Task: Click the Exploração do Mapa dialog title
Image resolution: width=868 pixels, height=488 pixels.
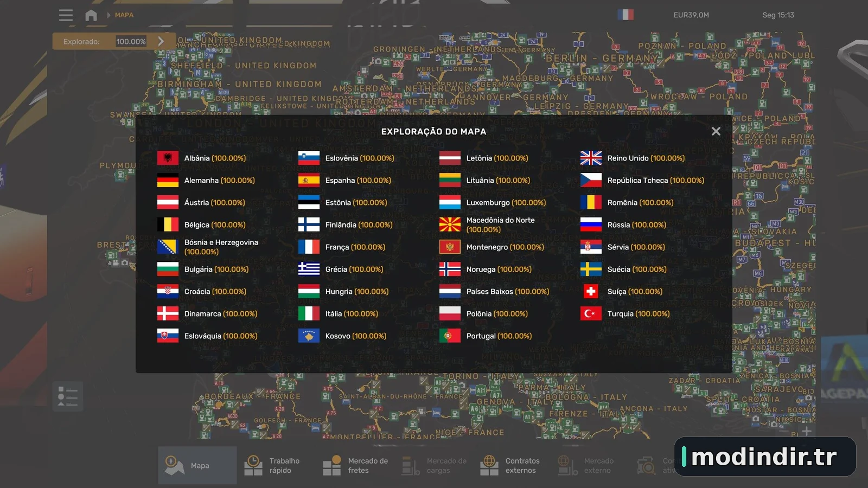Action: tap(434, 131)
